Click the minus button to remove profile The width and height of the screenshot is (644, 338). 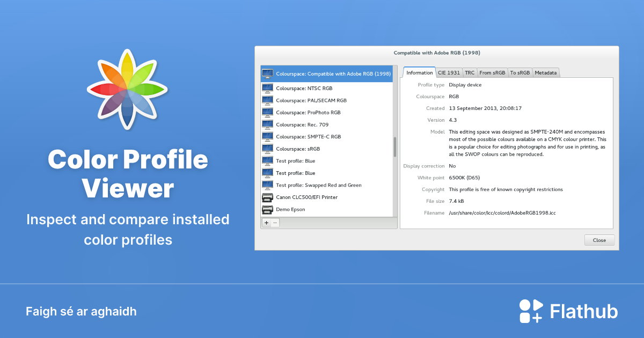(x=275, y=223)
